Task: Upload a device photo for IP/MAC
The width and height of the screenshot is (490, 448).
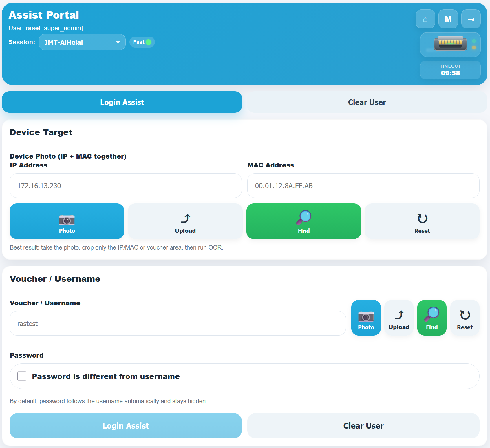Action: 185,221
